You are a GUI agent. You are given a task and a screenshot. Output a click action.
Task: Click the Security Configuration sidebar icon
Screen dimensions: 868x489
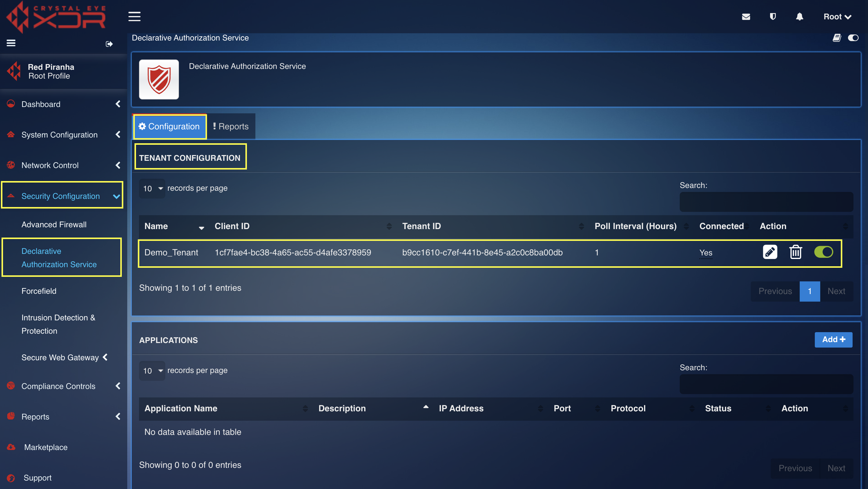coord(11,196)
